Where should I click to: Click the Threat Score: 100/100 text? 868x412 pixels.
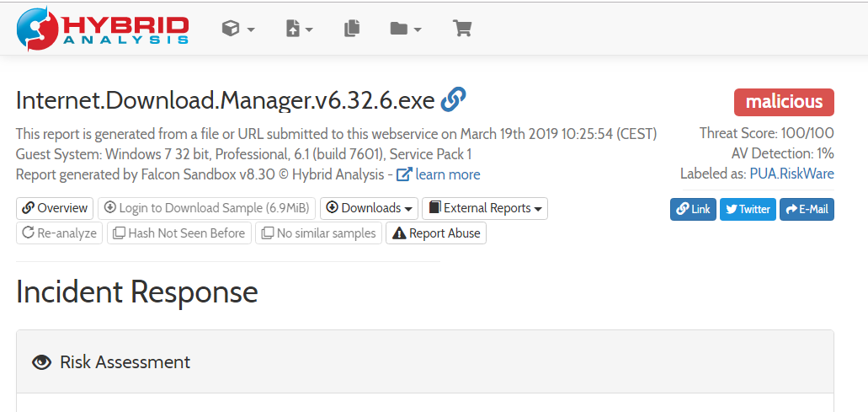(x=767, y=133)
